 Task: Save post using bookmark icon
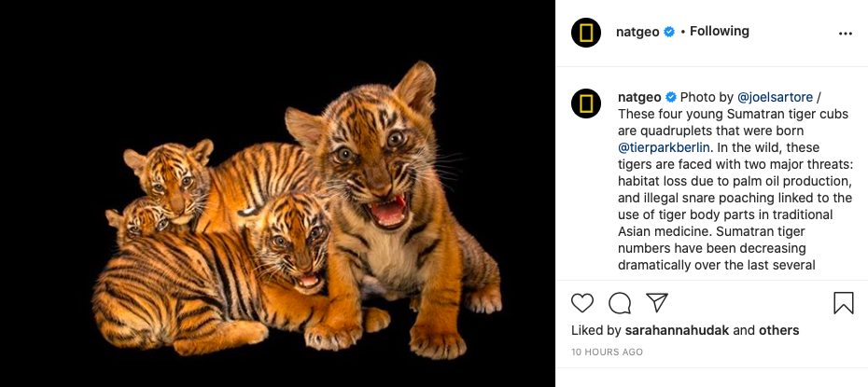coord(843,303)
